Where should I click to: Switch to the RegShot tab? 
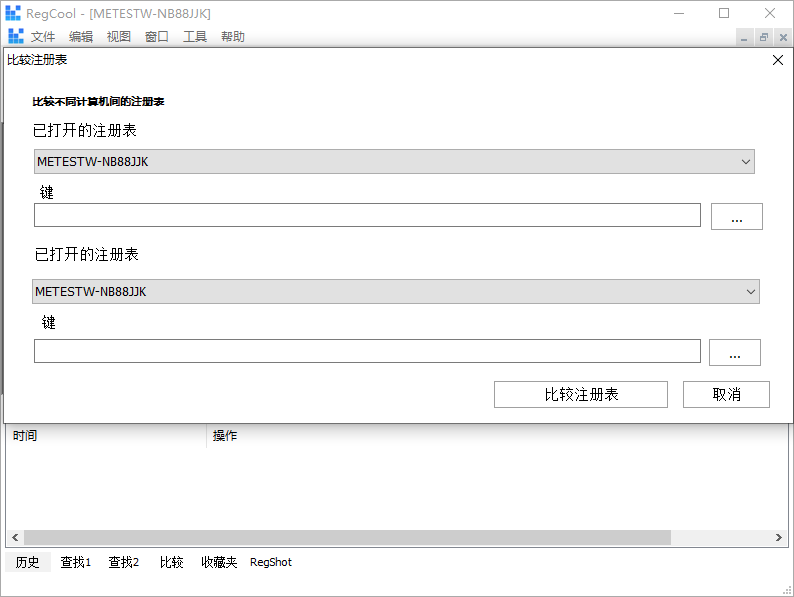coord(271,562)
